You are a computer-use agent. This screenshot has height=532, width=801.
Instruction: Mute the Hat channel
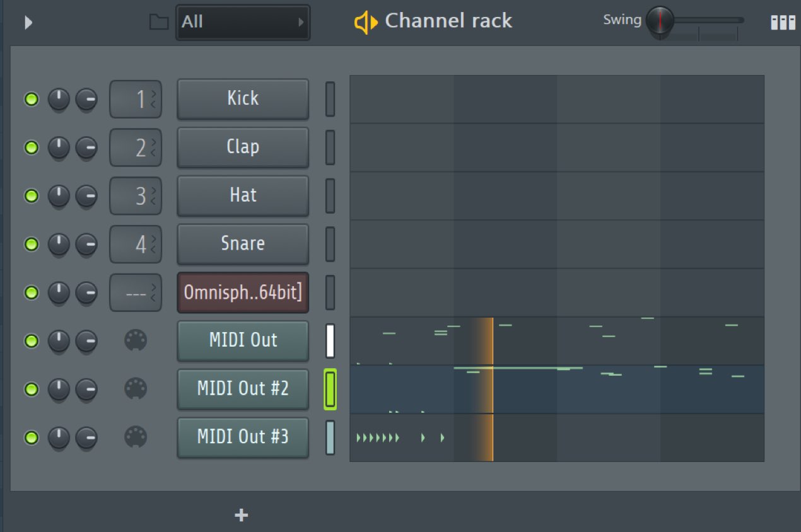[x=31, y=196]
